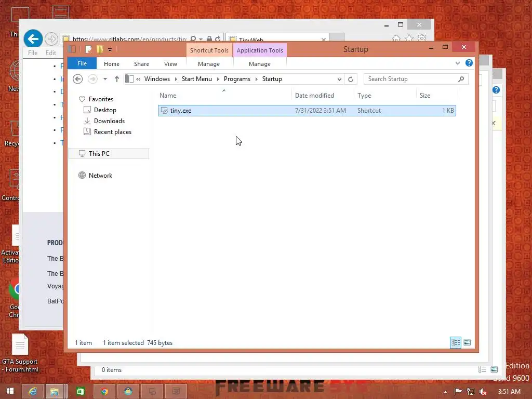Switch to large icons view layout

click(467, 343)
